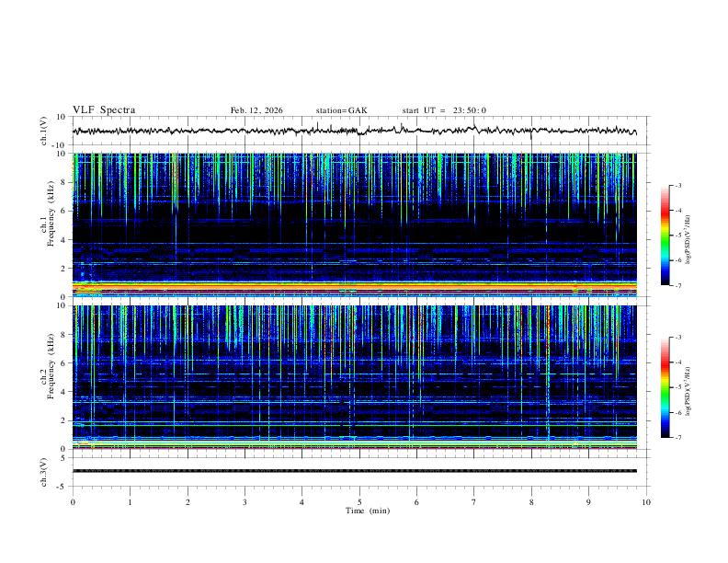Click the ch.1 PSD color scale bar
This screenshot has height=563, width=728.
[665, 236]
